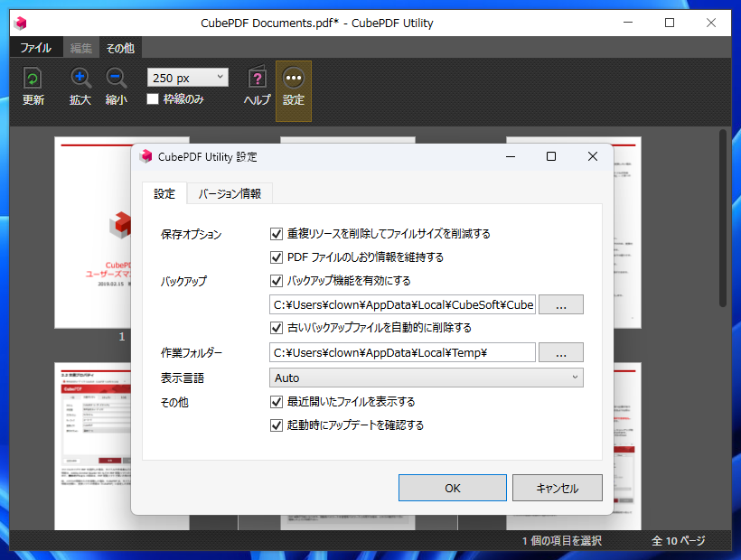Open the 表示言語 Auto dropdown

pos(427,378)
